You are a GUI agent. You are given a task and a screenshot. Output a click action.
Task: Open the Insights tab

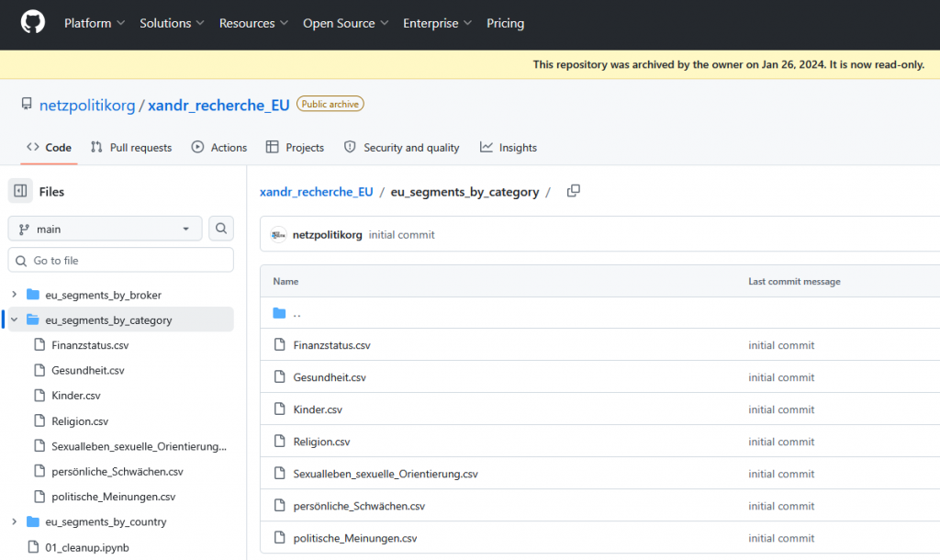509,148
